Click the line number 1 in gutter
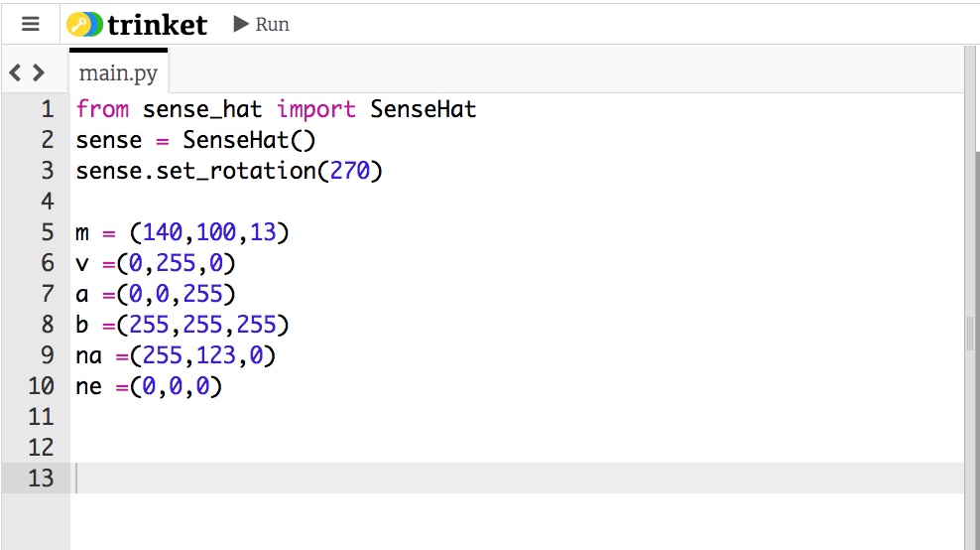 pyautogui.click(x=47, y=109)
